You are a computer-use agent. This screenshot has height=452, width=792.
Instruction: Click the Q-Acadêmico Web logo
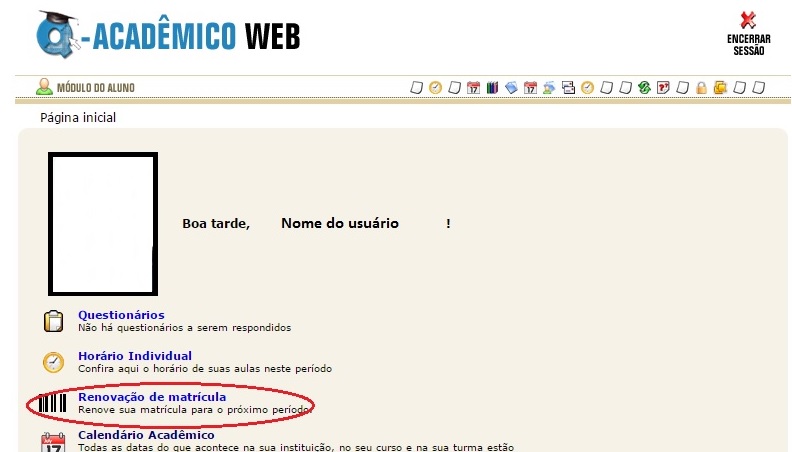[166, 35]
